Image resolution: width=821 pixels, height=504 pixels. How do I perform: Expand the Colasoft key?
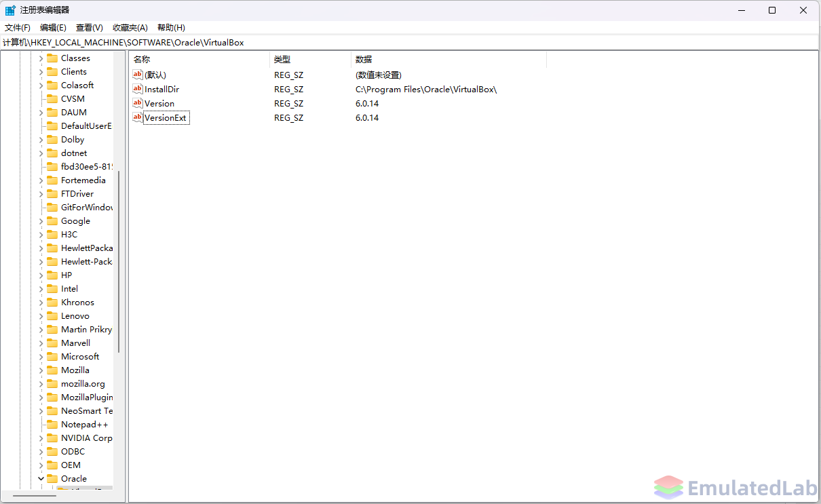click(x=41, y=85)
